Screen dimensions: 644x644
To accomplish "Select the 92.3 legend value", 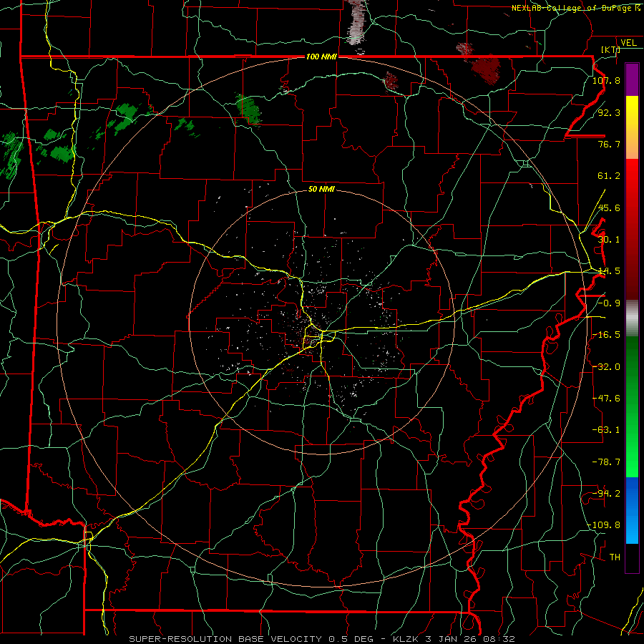I will pos(609,112).
